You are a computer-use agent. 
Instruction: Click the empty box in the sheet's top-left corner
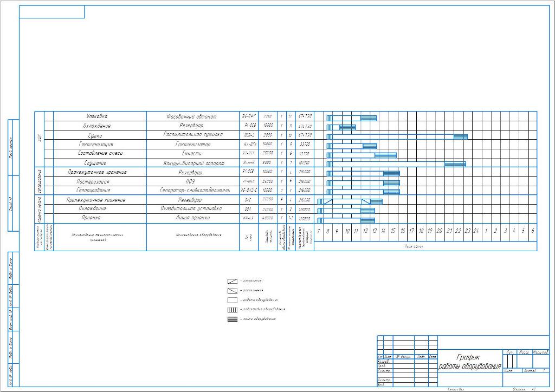pos(51,12)
